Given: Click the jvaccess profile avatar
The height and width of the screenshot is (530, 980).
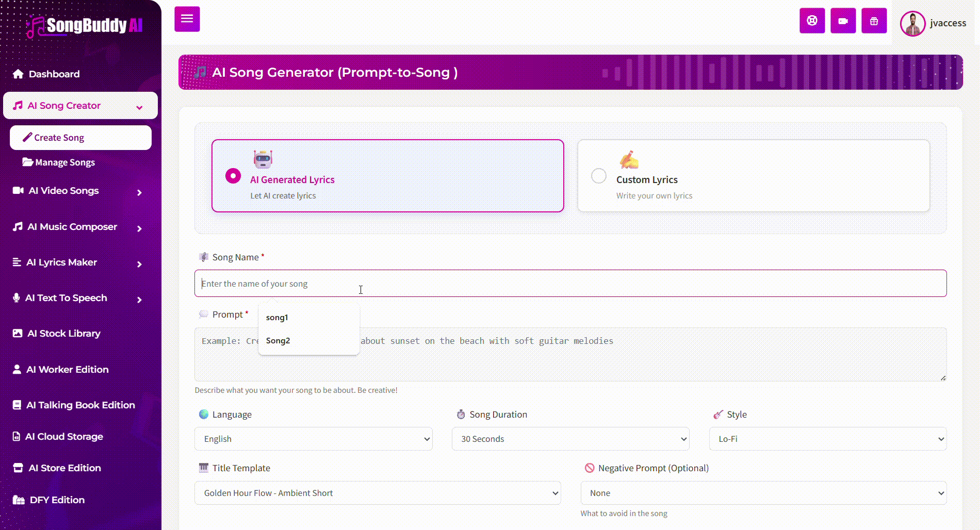Looking at the screenshot, I should (912, 24).
